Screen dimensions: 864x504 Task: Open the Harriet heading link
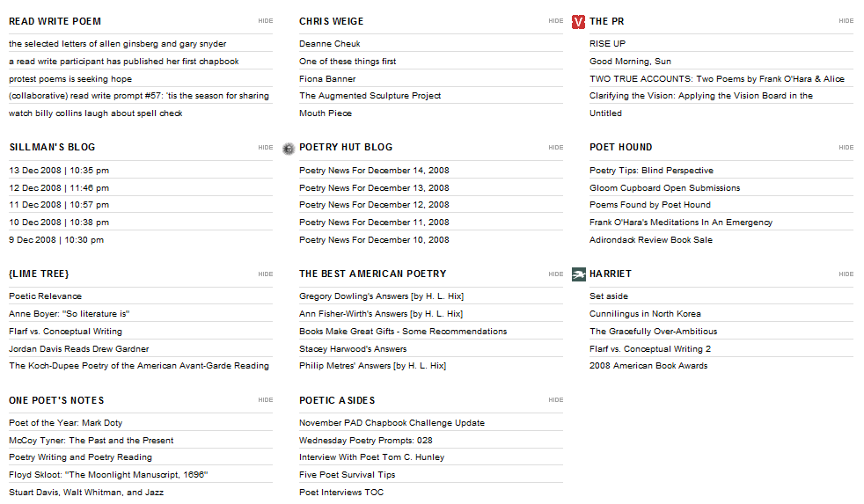(x=611, y=274)
